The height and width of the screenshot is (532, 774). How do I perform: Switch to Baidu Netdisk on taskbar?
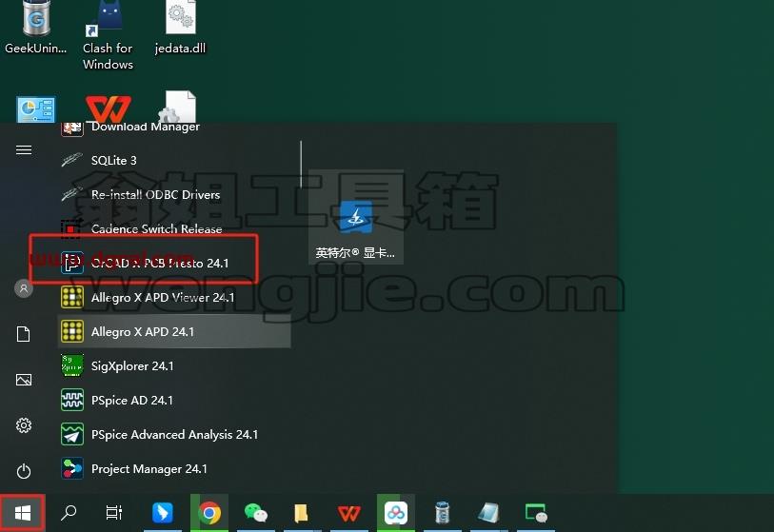click(x=396, y=513)
